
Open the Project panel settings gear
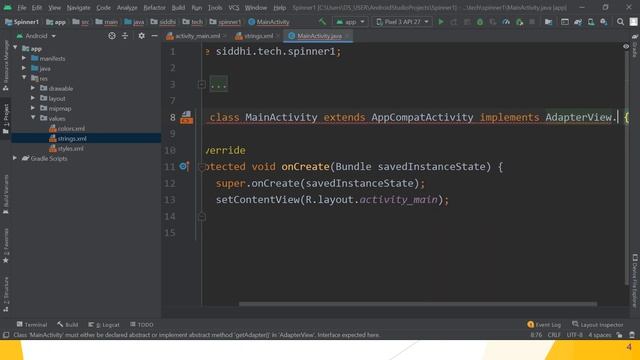[141, 36]
